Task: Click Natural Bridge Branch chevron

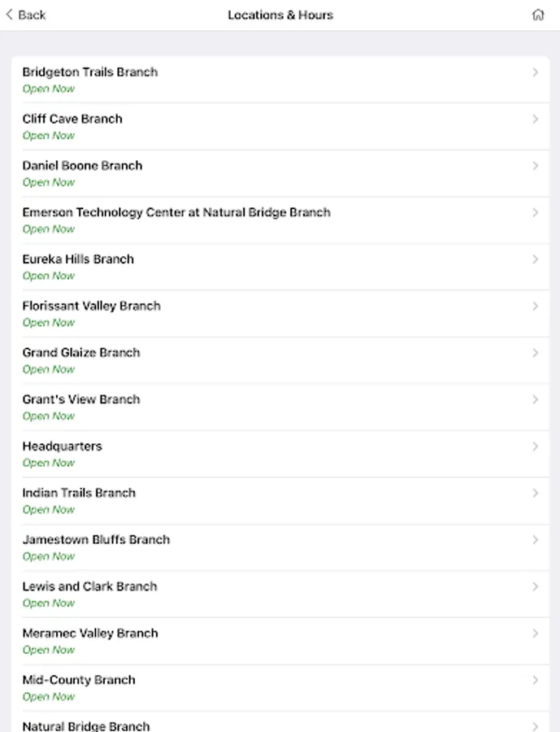Action: tap(535, 725)
